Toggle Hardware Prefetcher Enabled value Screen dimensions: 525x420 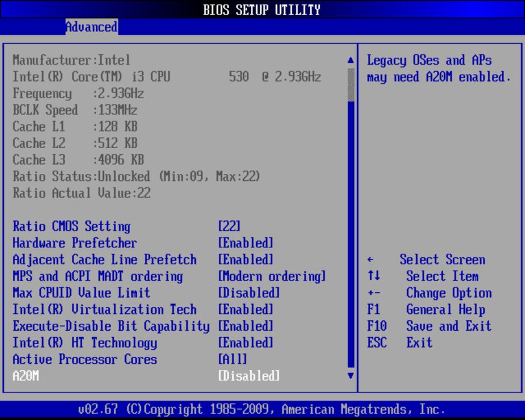coord(246,243)
